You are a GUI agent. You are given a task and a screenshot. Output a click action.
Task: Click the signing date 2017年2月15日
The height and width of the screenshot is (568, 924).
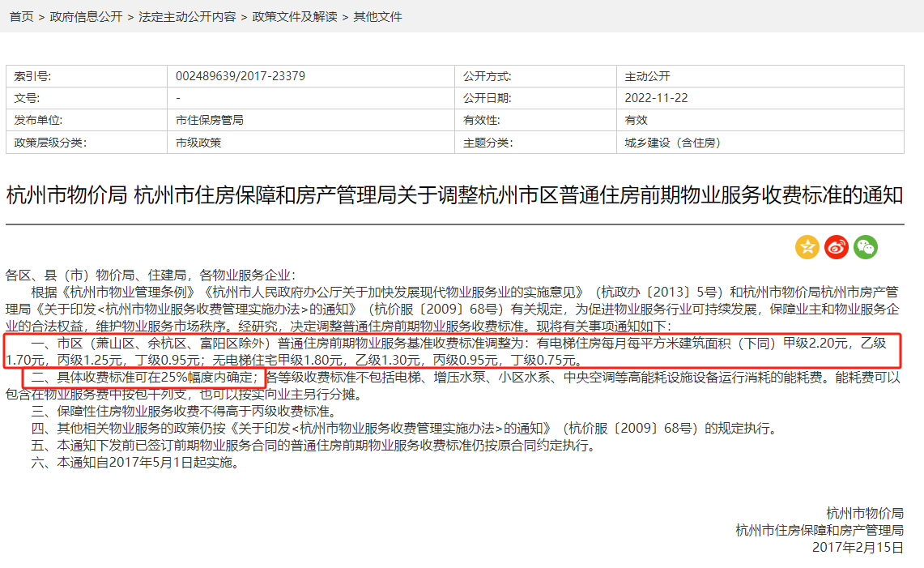pyautogui.click(x=857, y=547)
